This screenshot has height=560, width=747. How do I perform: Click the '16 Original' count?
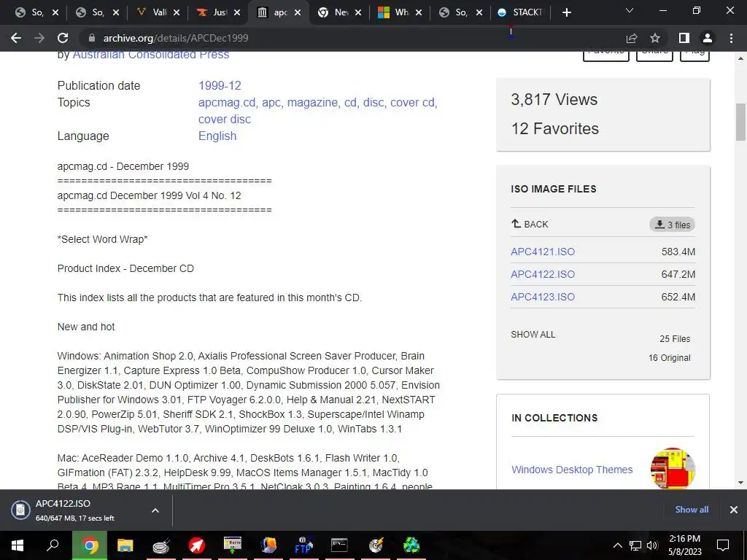[x=669, y=357]
